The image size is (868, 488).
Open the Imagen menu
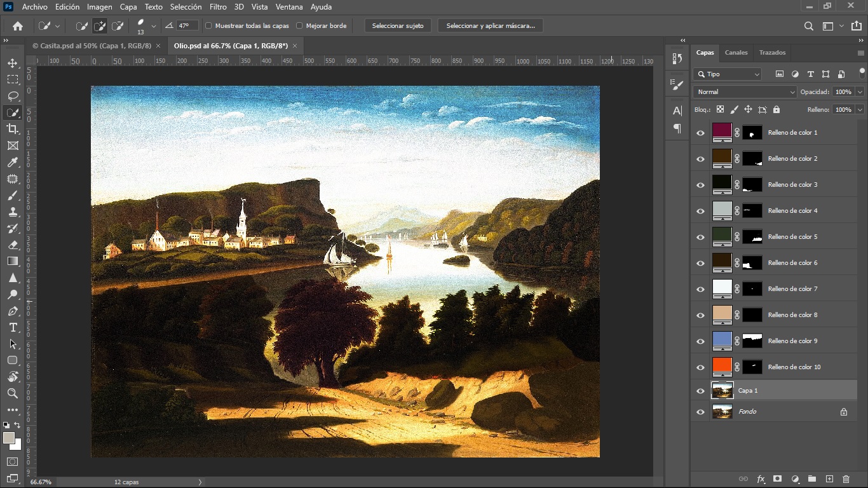point(99,7)
